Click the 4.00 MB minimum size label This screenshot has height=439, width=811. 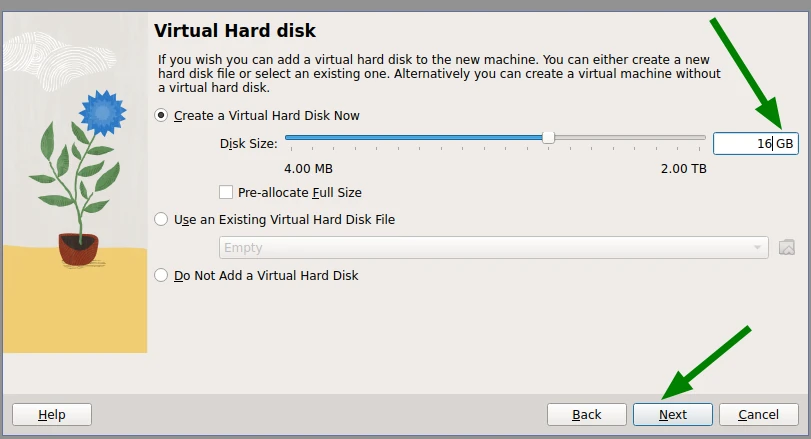click(308, 168)
